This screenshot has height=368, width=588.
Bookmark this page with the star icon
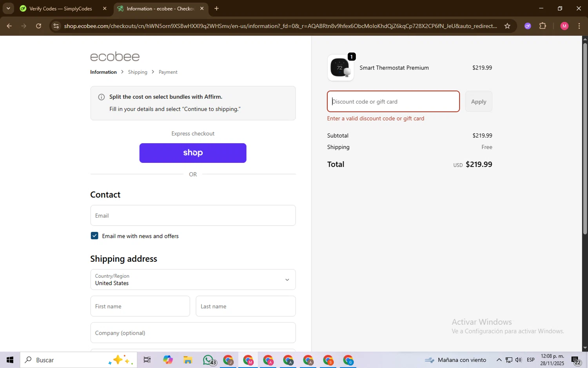coord(507,26)
